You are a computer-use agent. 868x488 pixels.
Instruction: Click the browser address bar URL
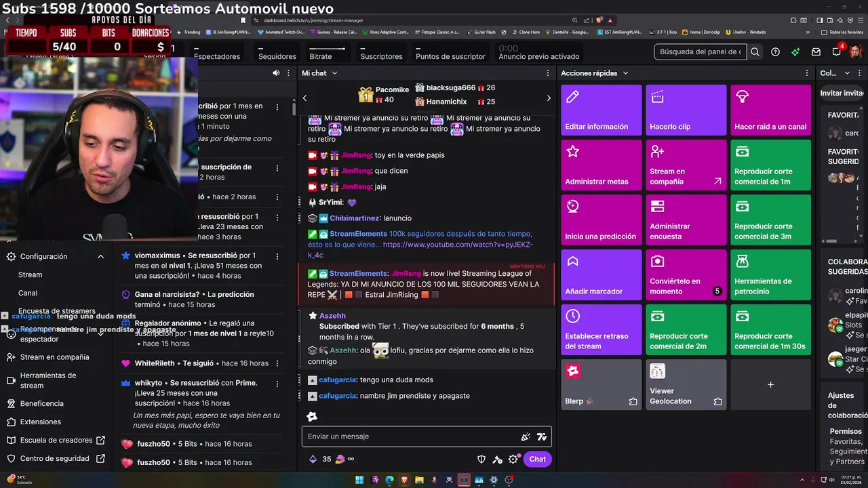click(x=313, y=20)
